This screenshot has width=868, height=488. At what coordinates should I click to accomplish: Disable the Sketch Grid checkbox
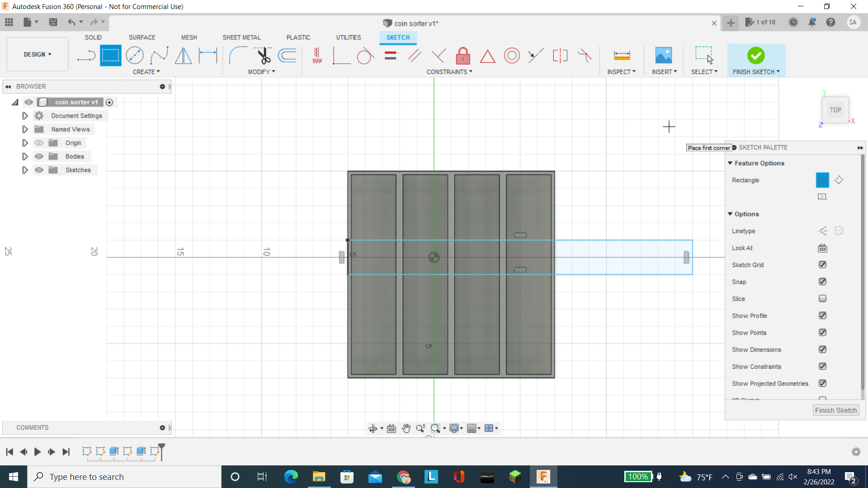(822, 265)
